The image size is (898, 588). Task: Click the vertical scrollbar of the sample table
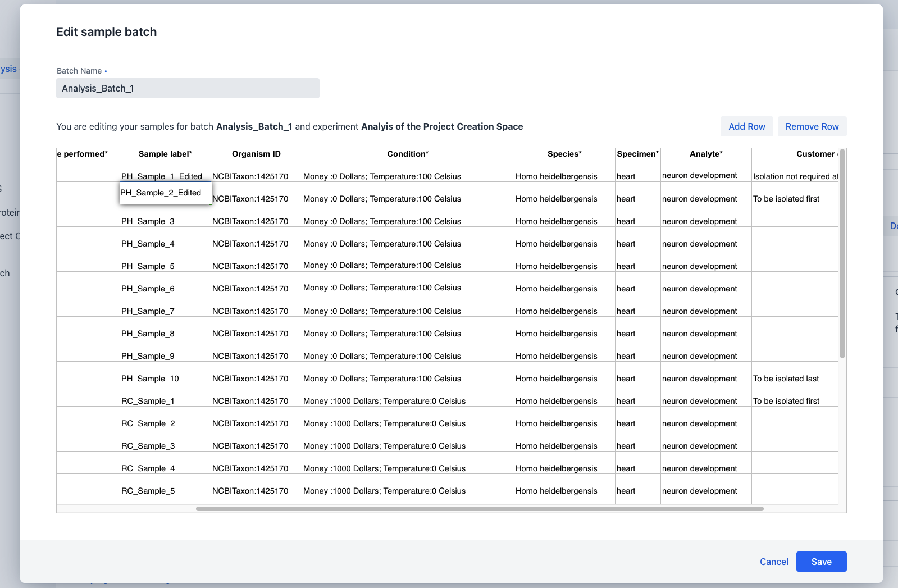click(842, 254)
